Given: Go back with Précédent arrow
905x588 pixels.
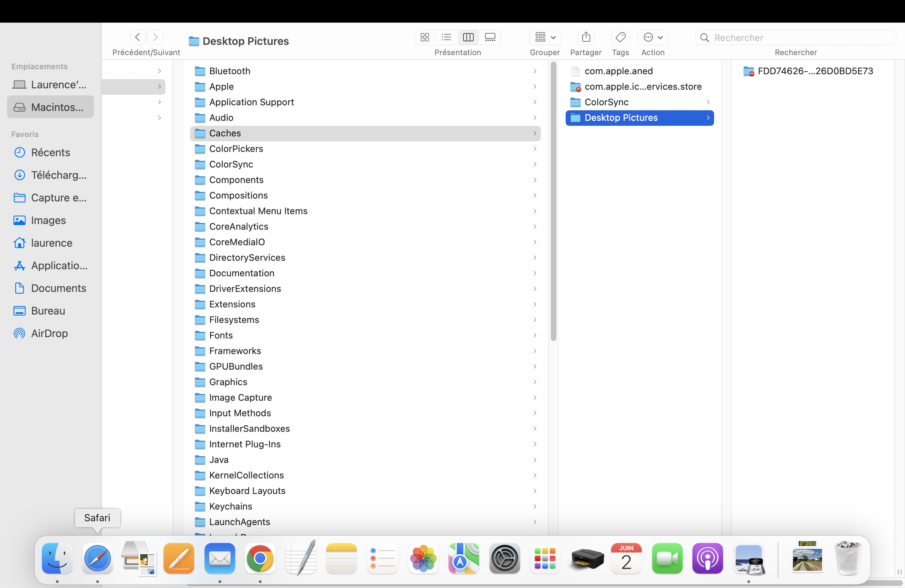Looking at the screenshot, I should pyautogui.click(x=138, y=37).
